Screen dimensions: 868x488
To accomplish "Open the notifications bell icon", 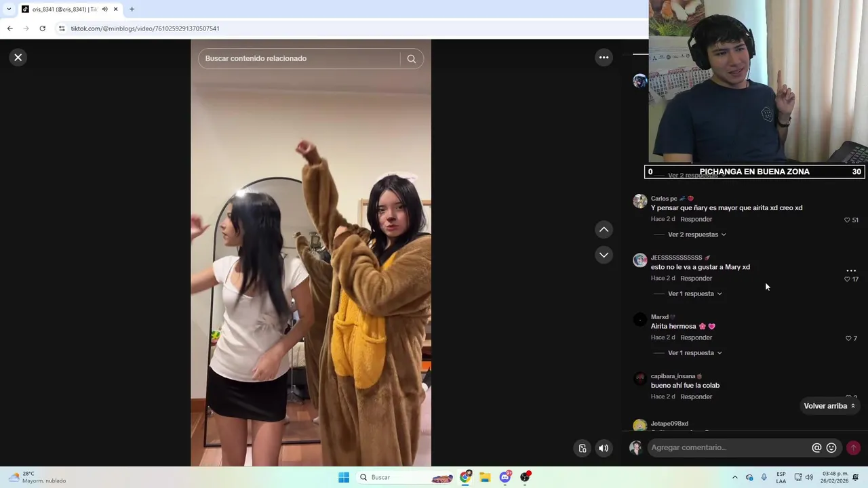I will [856, 477].
